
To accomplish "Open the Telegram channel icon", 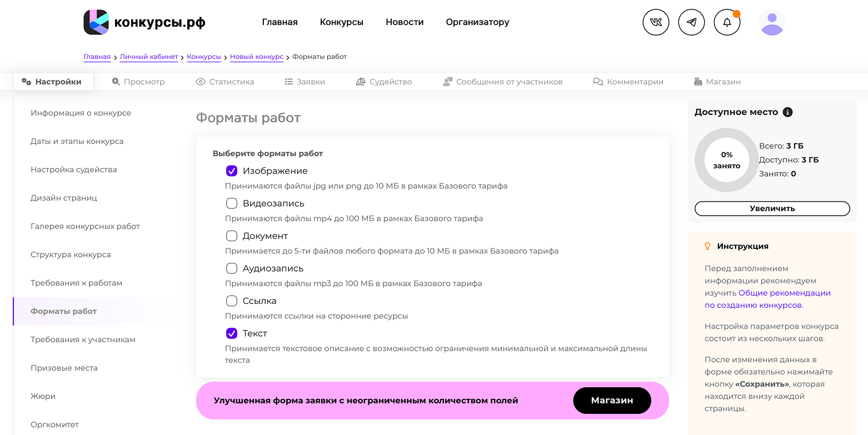I will pos(691,22).
